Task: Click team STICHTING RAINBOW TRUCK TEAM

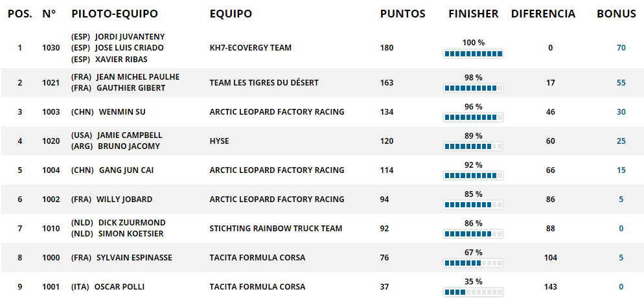Action: click(x=276, y=229)
